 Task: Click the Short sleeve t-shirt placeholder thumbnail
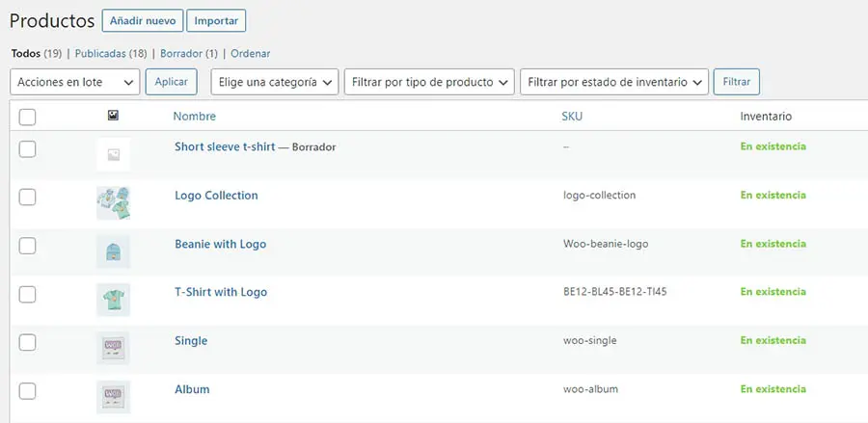click(x=113, y=154)
